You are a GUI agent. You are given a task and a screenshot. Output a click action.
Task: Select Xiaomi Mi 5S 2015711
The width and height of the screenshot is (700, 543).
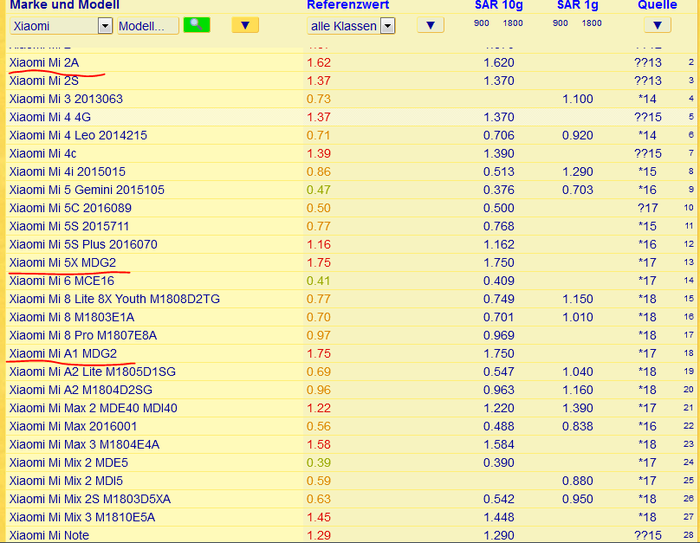(x=69, y=226)
